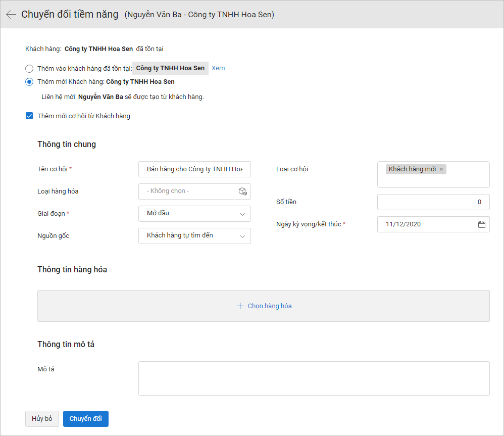
Task: Click the Chuyển đổi button
Action: point(86,419)
